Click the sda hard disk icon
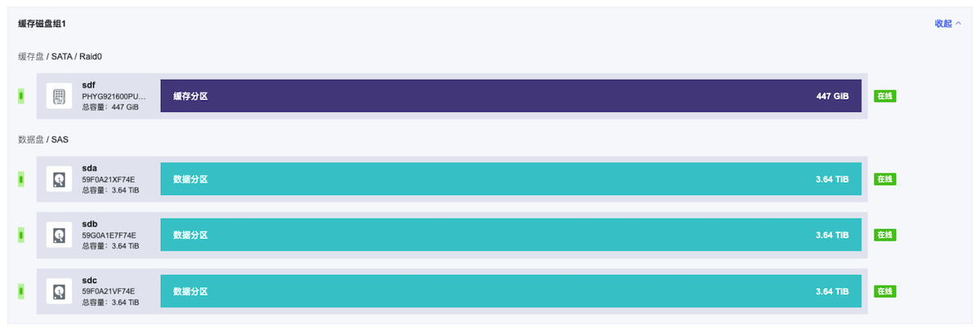The height and width of the screenshot is (328, 980). pos(59,179)
